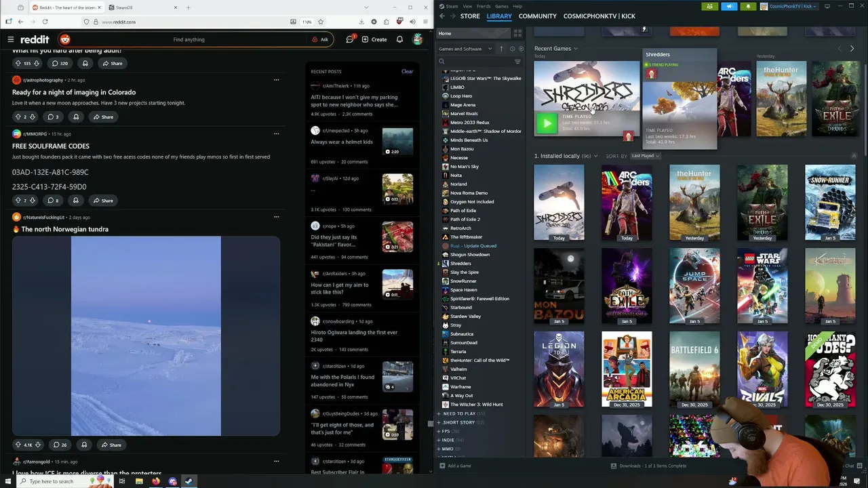This screenshot has height=488, width=868.
Task: Open Steam notifications bell button
Action: click(x=749, y=6)
